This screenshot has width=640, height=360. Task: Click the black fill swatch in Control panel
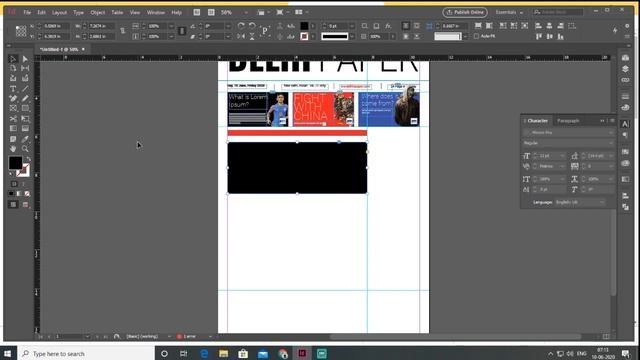click(x=304, y=26)
